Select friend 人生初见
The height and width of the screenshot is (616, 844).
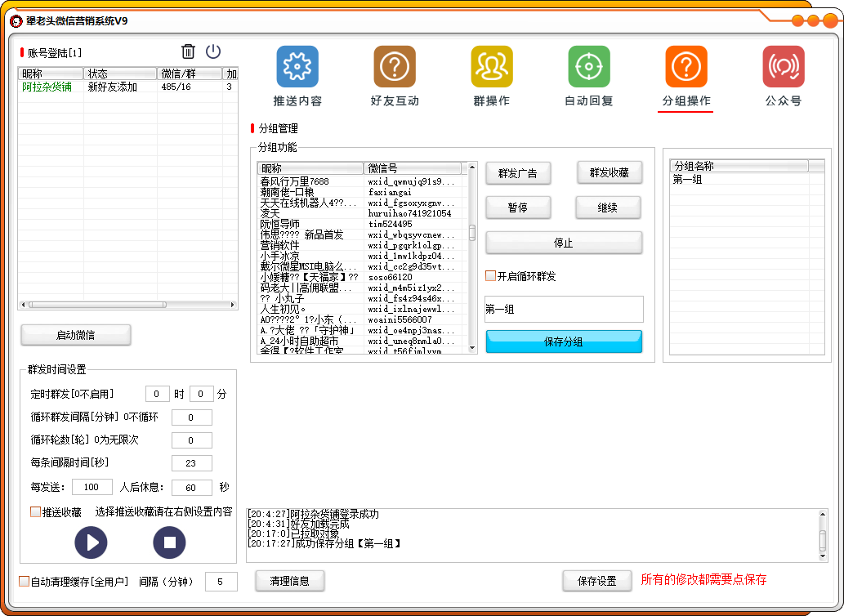283,310
